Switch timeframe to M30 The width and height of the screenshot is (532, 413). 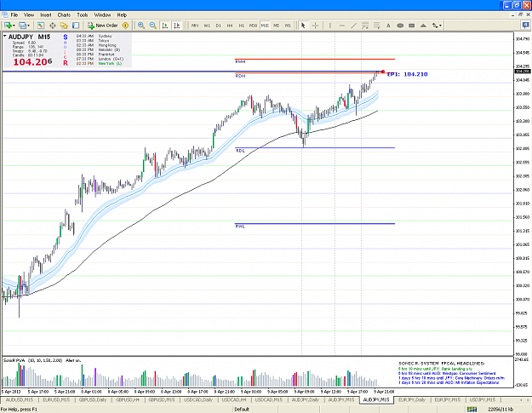coord(253,26)
